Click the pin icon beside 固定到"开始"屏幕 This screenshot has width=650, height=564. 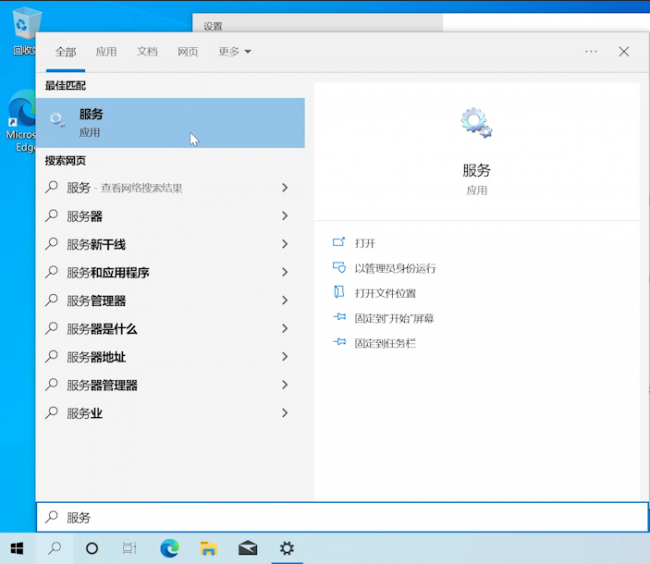[340, 317]
